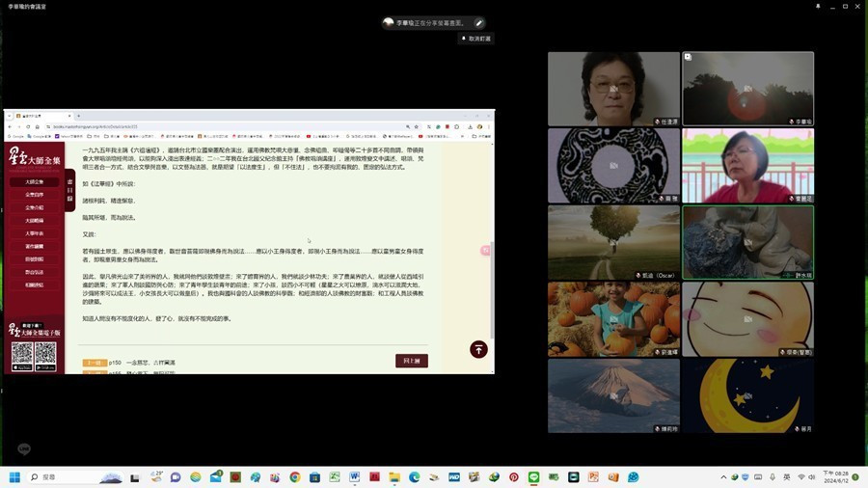Click the LINE icon in the taskbar
The width and height of the screenshot is (868, 488).
point(533,477)
